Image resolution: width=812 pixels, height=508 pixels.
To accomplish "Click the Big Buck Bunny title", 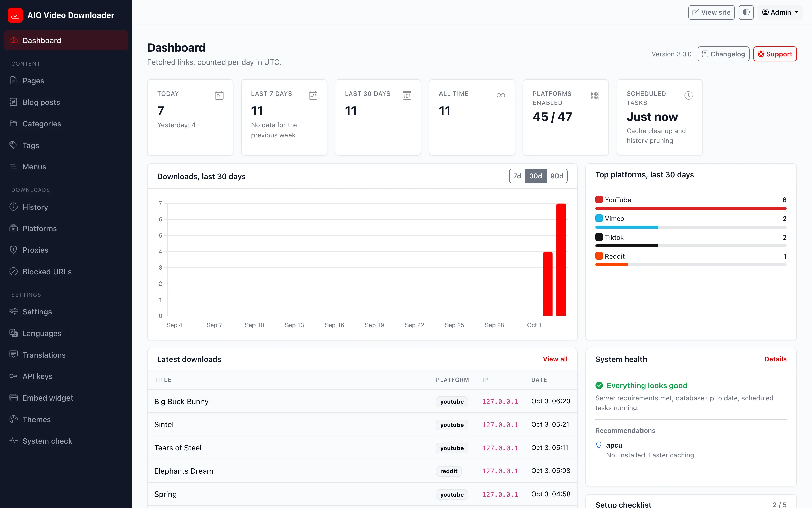I will pyautogui.click(x=181, y=402).
